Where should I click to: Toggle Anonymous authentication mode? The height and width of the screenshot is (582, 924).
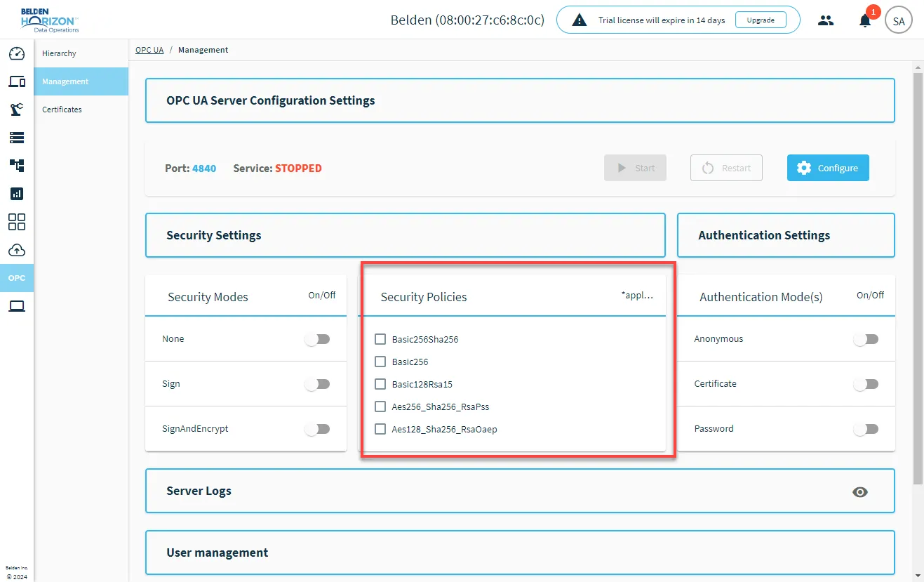[x=866, y=339]
